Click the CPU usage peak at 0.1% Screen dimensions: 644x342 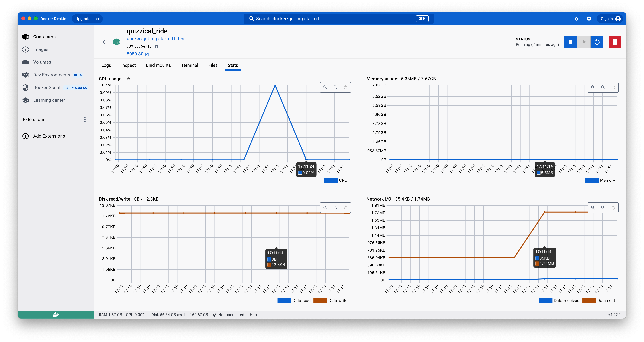(x=275, y=85)
